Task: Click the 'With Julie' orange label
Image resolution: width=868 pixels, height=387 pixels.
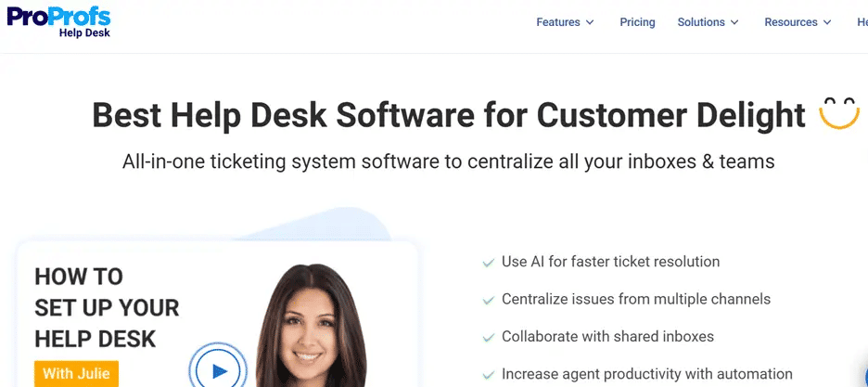Action: coord(76,373)
